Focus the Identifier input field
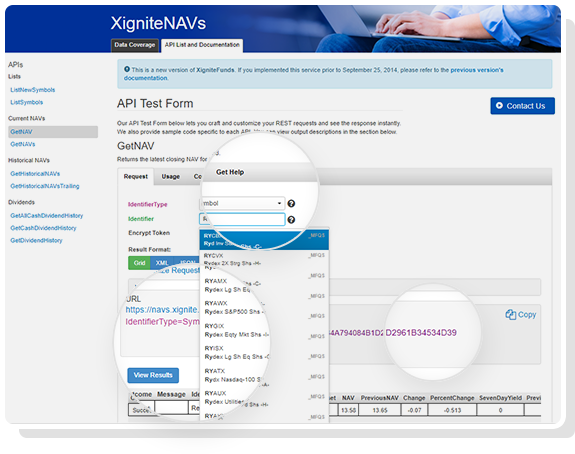The image size is (575, 454). [242, 219]
